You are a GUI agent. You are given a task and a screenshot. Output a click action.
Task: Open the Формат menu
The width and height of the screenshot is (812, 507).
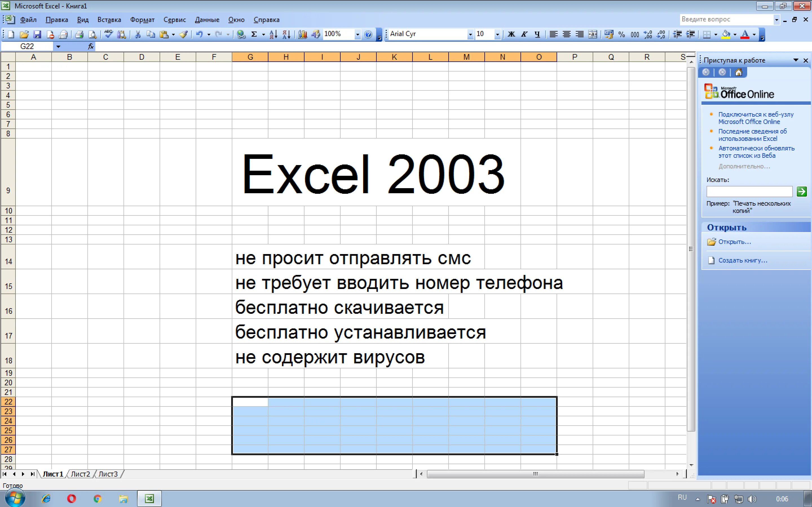(x=142, y=20)
